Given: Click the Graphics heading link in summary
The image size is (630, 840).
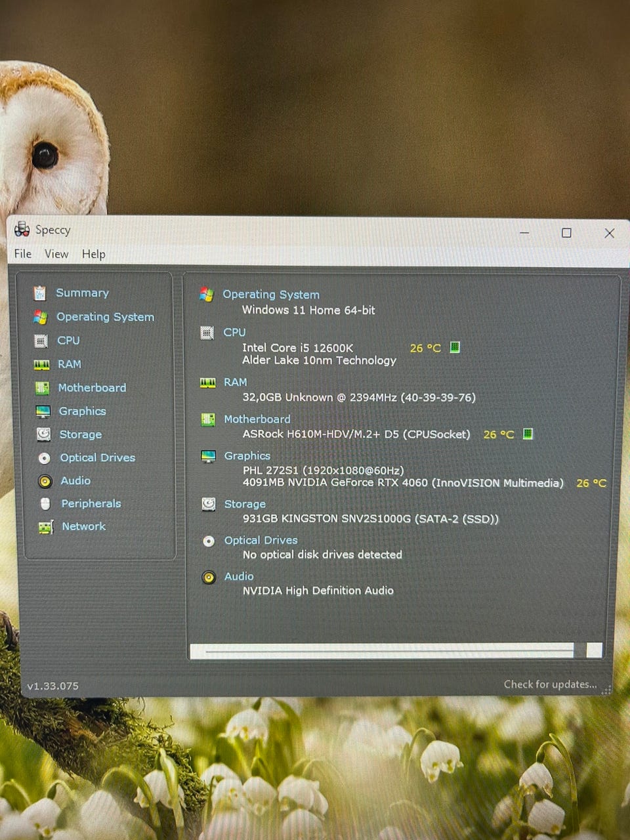Looking at the screenshot, I should (x=247, y=456).
